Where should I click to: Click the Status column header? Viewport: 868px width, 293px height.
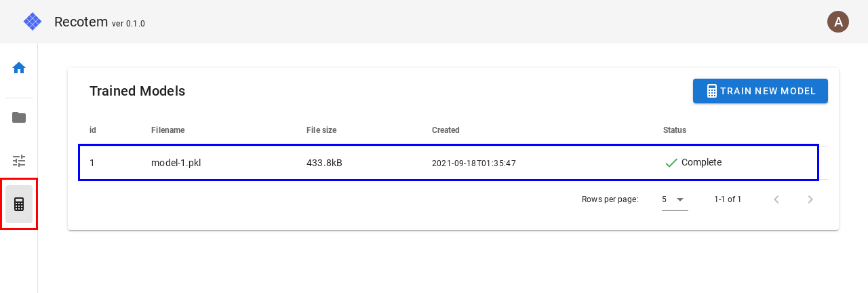tap(675, 130)
